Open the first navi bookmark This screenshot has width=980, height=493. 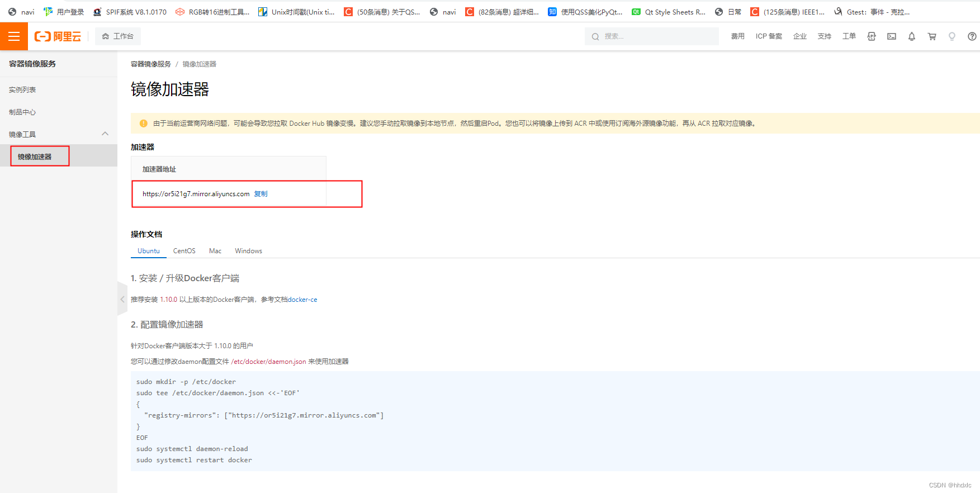click(21, 12)
